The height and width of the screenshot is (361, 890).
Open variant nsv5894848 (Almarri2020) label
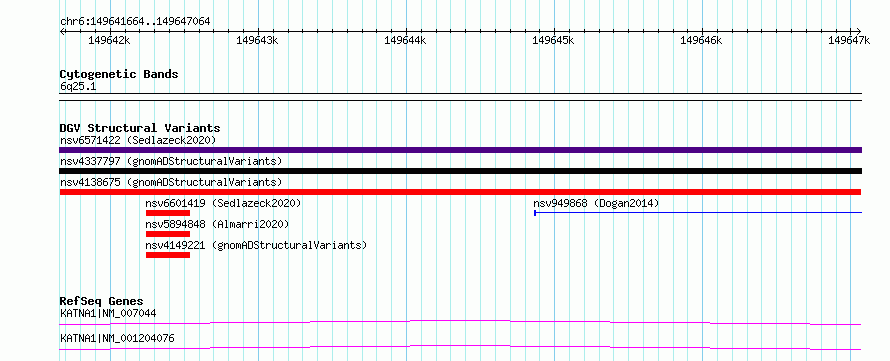pyautogui.click(x=217, y=224)
